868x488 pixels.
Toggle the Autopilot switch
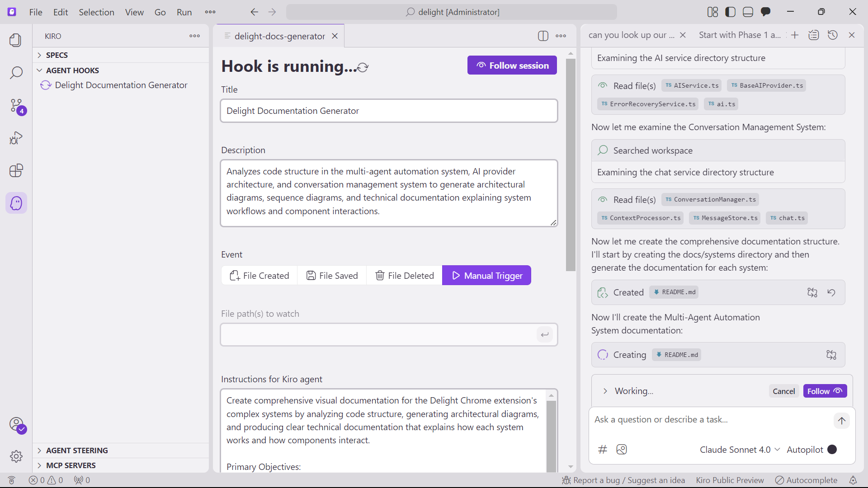point(832,449)
